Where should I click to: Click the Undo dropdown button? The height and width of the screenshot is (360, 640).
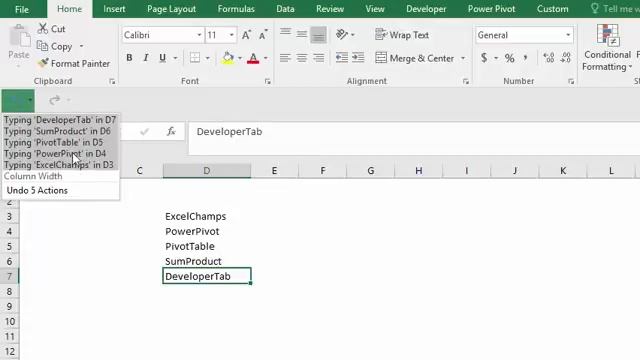(x=30, y=100)
